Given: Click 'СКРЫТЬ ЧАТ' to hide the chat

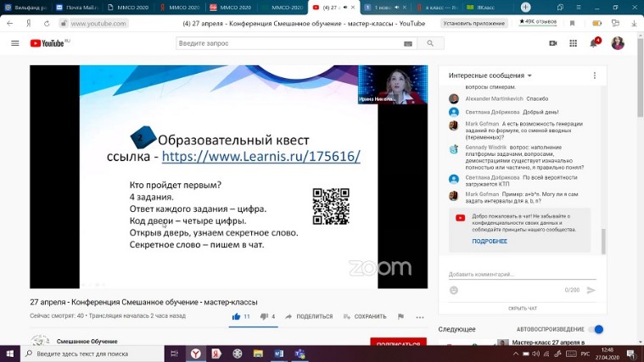Looking at the screenshot, I should coord(522,309).
